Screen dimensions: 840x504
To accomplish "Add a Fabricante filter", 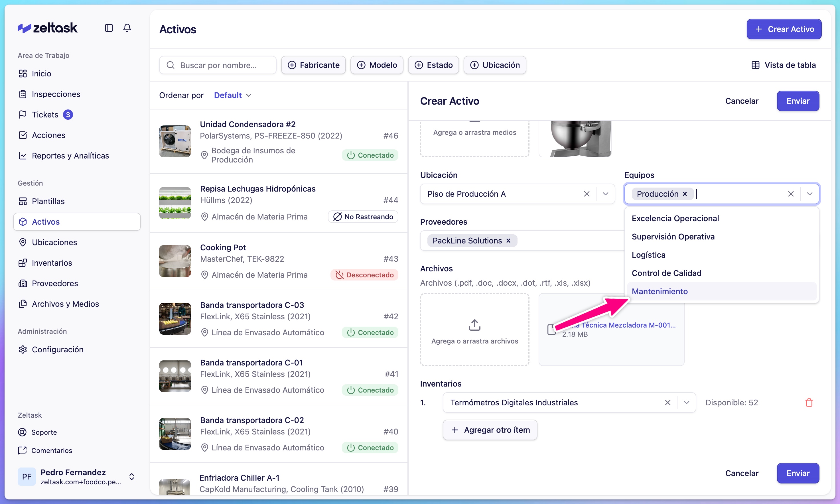I will click(x=313, y=65).
